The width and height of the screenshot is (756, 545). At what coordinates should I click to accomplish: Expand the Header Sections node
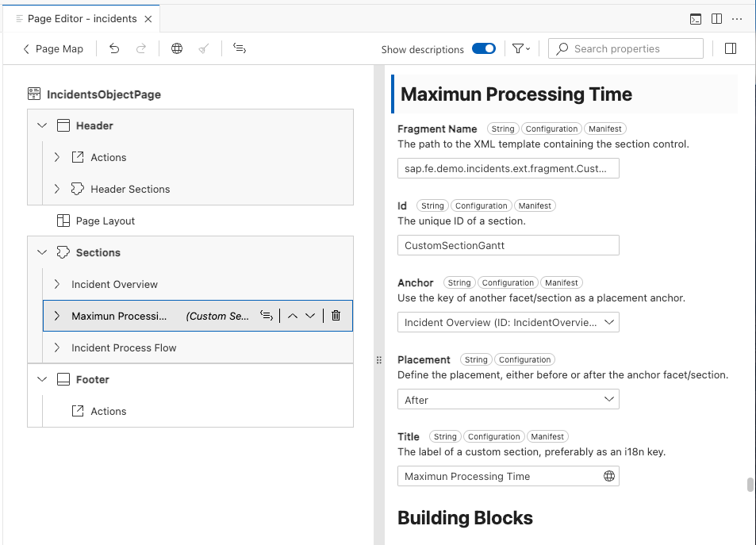(x=56, y=189)
